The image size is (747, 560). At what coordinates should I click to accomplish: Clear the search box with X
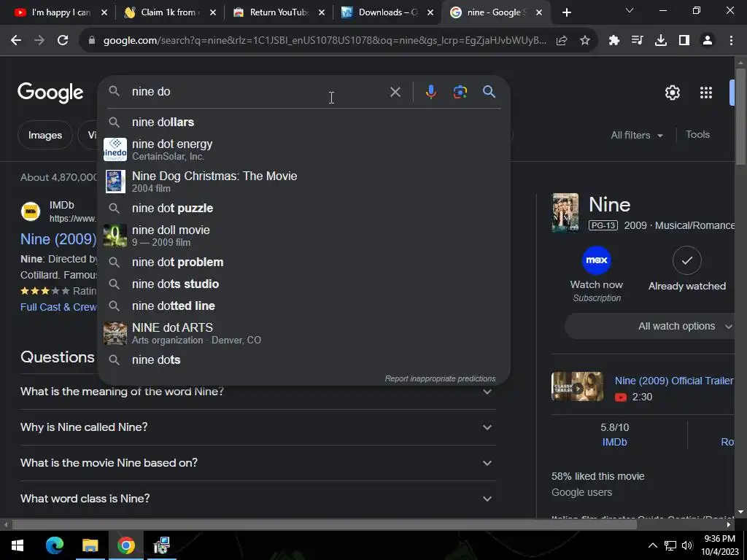tap(395, 92)
